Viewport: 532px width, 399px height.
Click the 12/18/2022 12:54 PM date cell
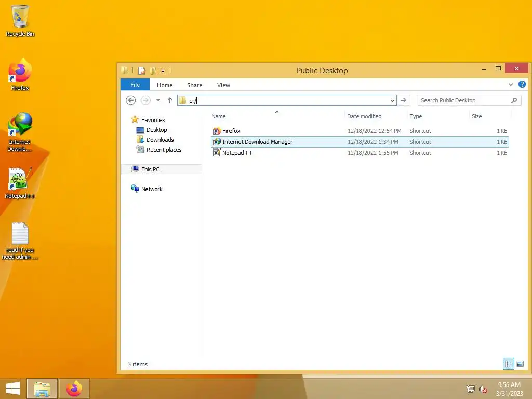point(374,131)
